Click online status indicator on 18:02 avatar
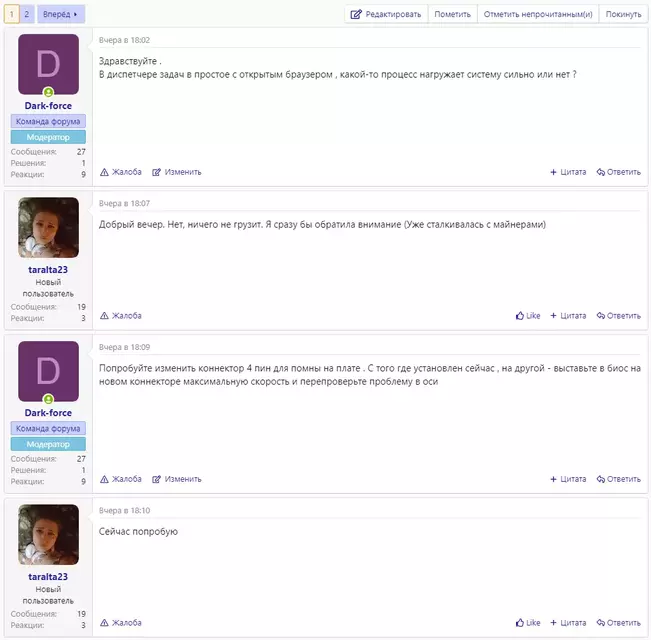The height and width of the screenshot is (640, 651). 49,92
